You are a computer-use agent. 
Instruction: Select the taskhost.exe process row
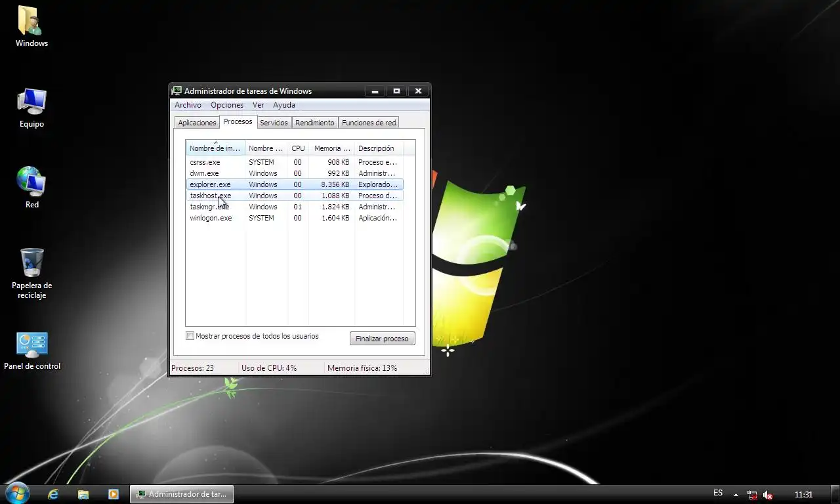point(295,196)
